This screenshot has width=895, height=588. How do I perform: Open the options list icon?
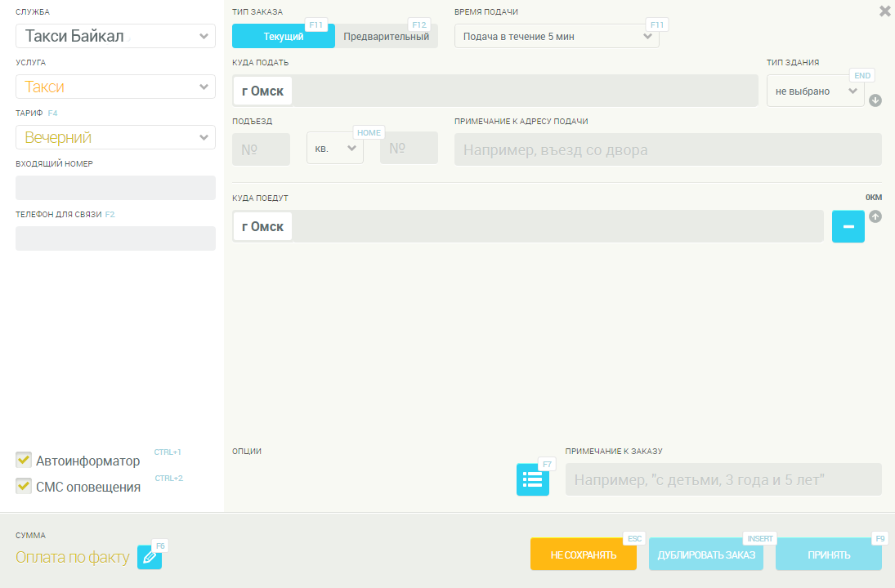coord(532,479)
